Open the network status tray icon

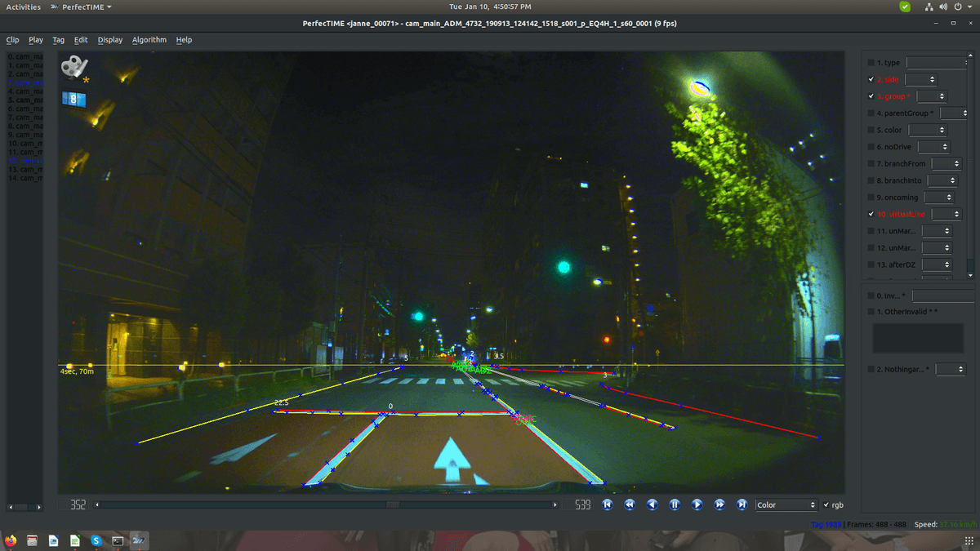[x=930, y=7]
